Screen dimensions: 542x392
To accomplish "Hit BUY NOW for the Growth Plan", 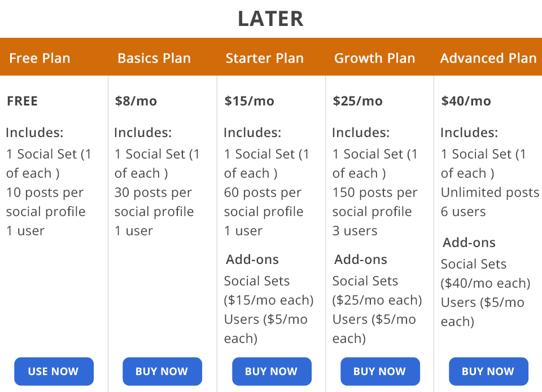I will (379, 371).
